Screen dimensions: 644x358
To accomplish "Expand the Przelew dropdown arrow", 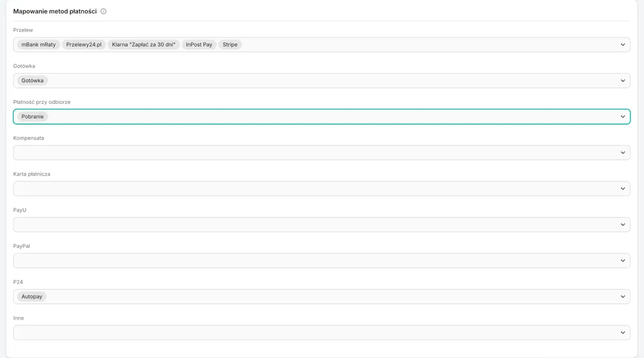I will tap(623, 45).
